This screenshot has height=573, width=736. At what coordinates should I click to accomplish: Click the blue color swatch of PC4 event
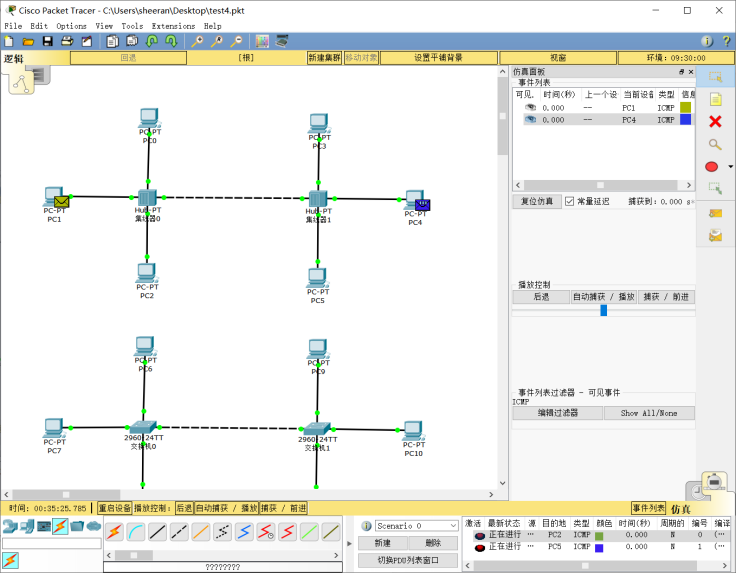click(x=685, y=120)
